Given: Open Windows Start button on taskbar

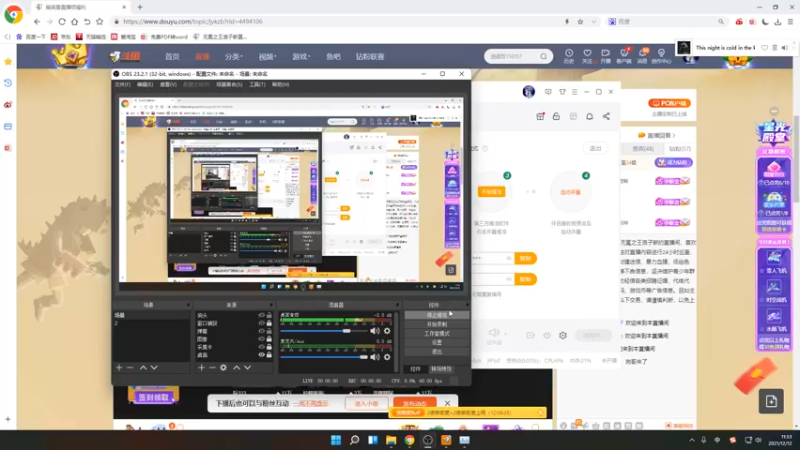Looking at the screenshot, I should pyautogui.click(x=336, y=440).
